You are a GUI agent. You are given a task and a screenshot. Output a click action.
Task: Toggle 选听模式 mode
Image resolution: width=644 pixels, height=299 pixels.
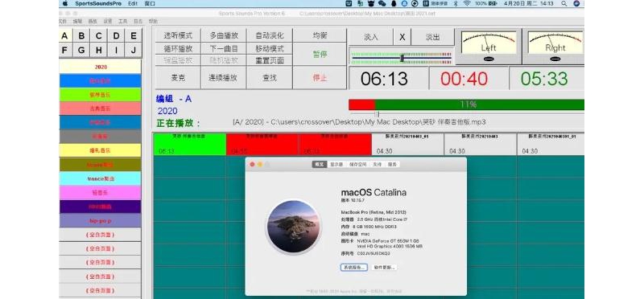coord(178,35)
